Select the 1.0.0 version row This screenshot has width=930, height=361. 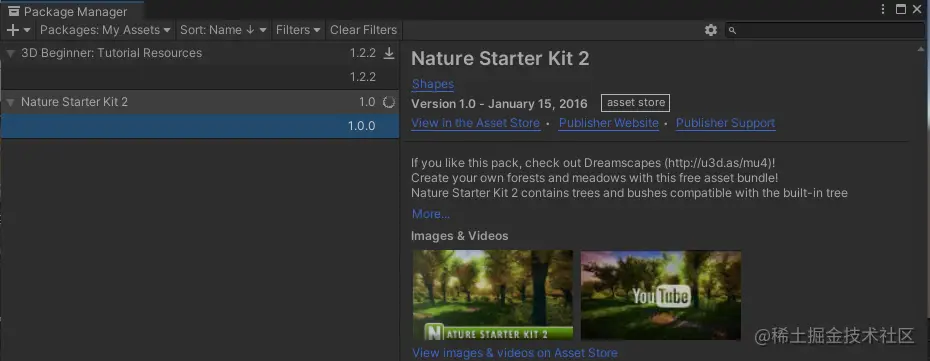[200, 126]
